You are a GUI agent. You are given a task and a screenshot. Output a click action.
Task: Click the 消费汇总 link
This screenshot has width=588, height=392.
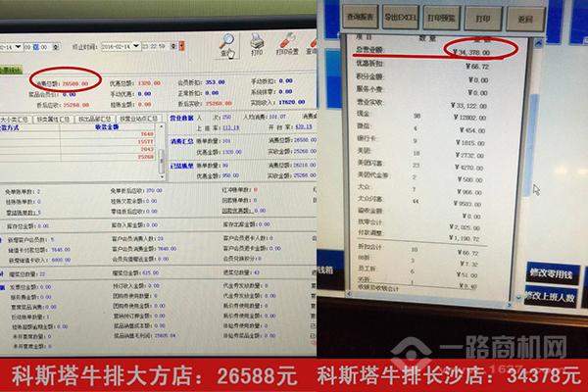point(182,141)
